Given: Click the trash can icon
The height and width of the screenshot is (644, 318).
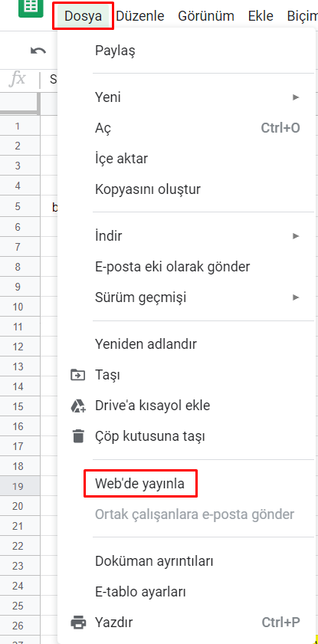Looking at the screenshot, I should (x=78, y=435).
